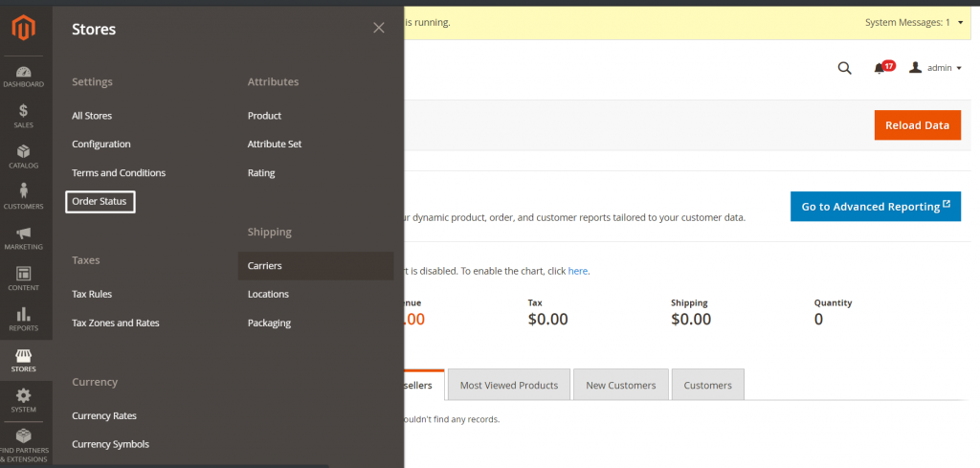
Task: Switch to Most Viewed Products tab
Action: coord(509,385)
